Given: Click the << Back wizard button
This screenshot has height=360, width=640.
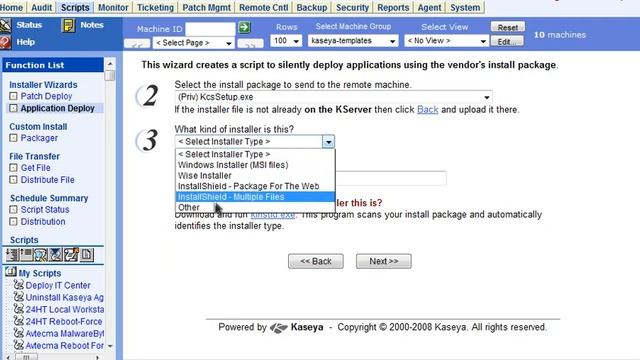Looking at the screenshot, I should coord(316,261).
